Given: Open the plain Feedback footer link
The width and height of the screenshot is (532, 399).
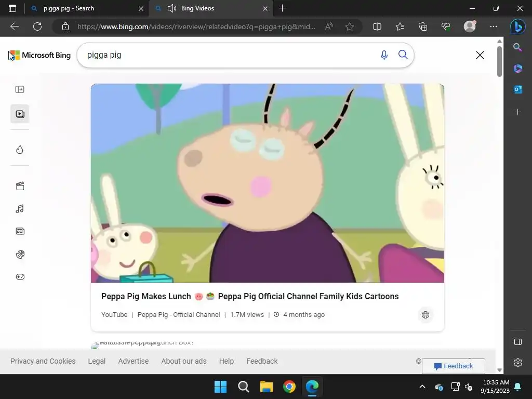Looking at the screenshot, I should click(262, 361).
